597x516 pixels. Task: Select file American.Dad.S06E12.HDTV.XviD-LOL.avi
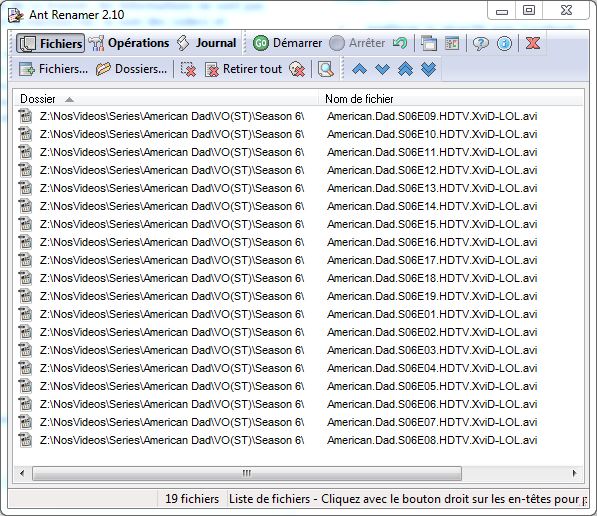432,170
